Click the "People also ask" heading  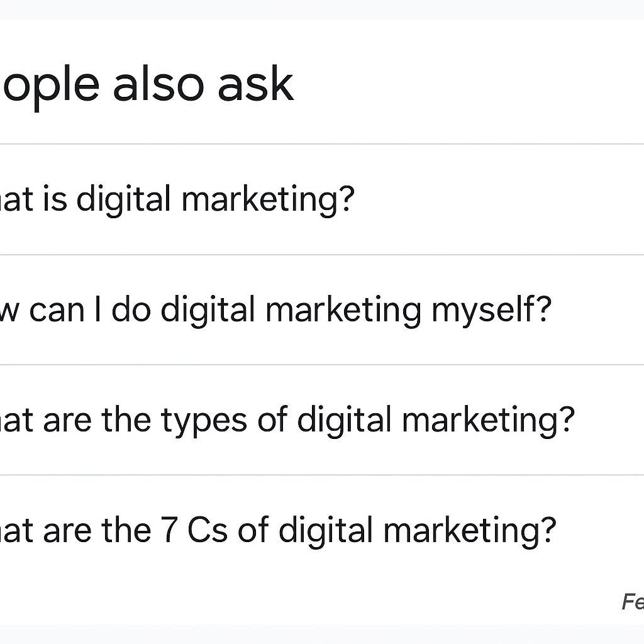click(147, 84)
